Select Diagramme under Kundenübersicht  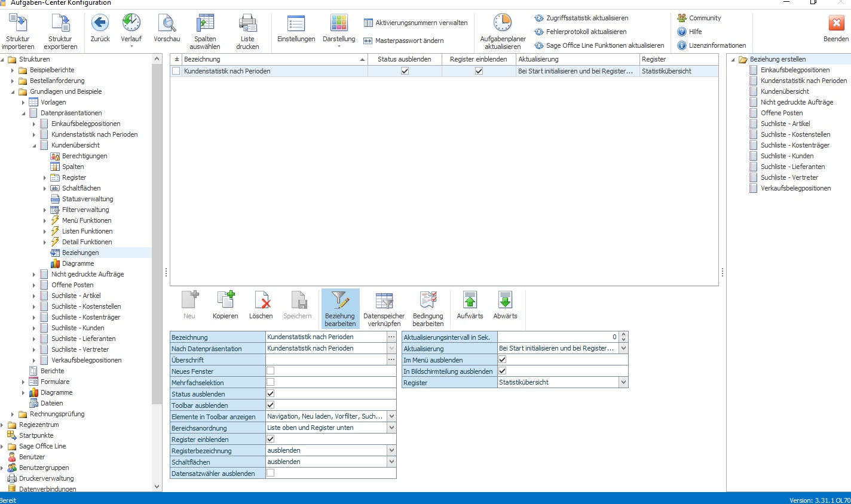click(x=78, y=263)
